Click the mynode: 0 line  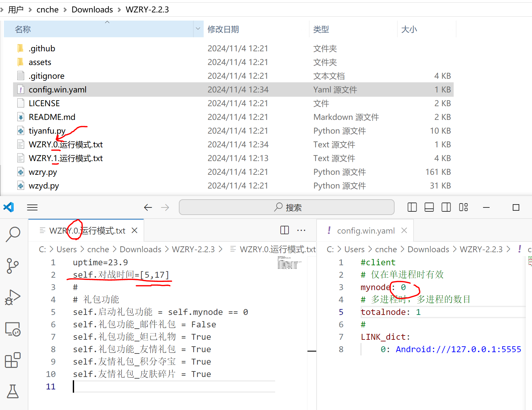[383, 287]
